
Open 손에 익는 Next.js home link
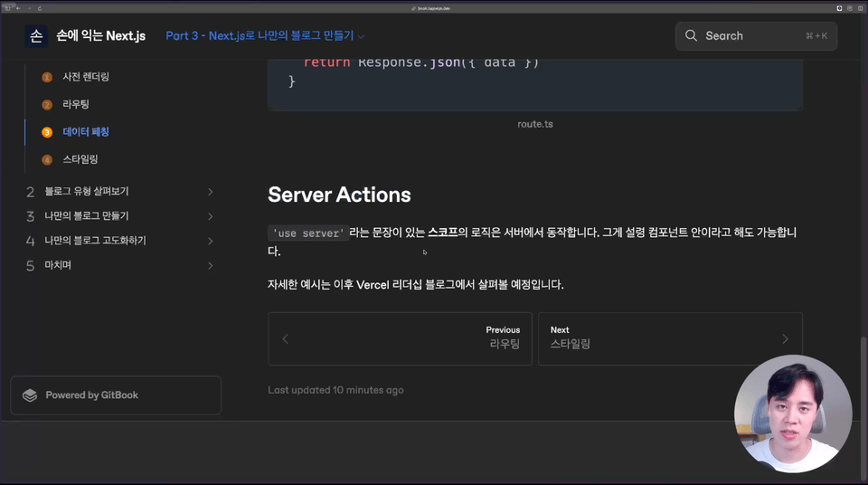100,36
